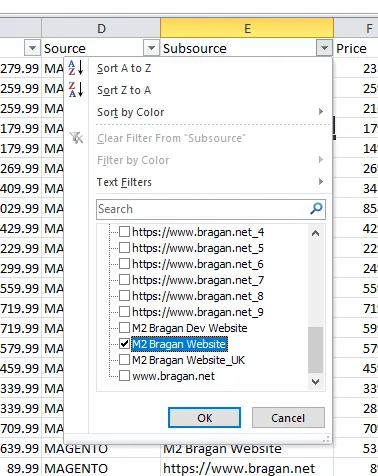
Task: Expand the Sort by Color submenu arrow
Action: [321, 111]
